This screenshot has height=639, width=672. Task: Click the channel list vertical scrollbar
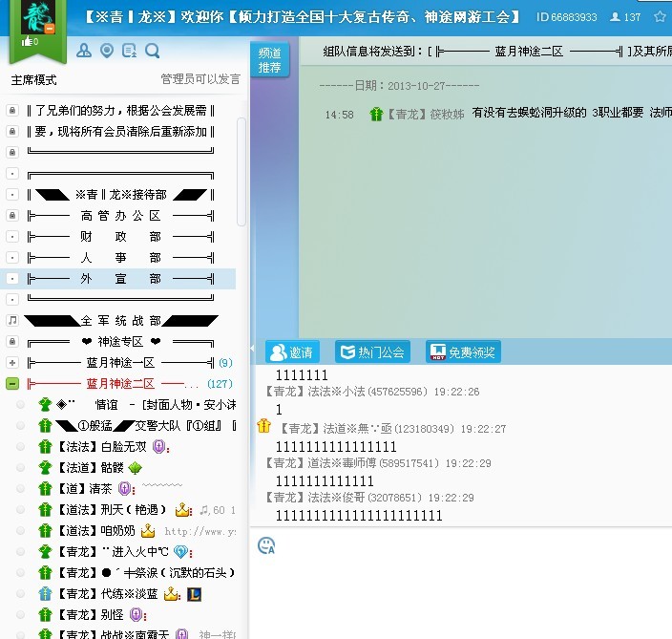[x=241, y=172]
